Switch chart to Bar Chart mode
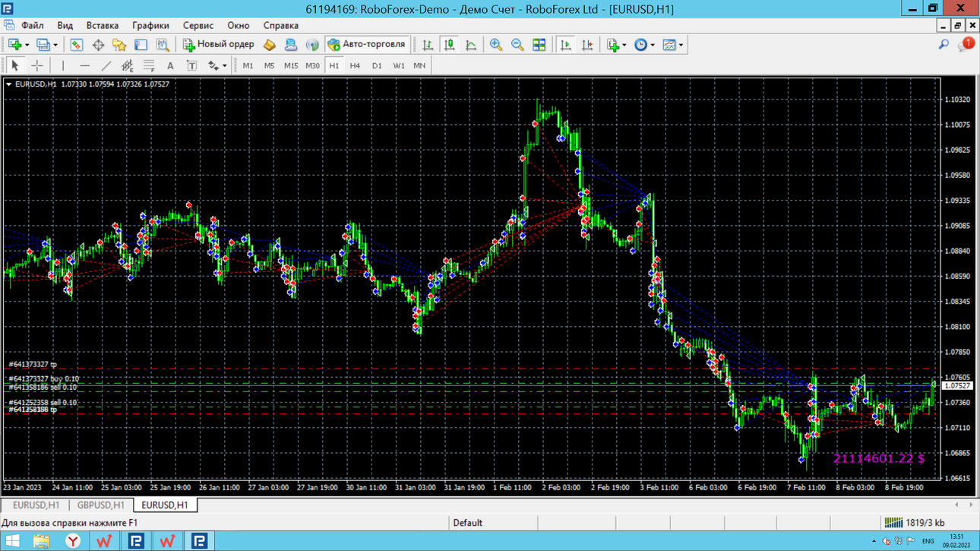The image size is (980, 551). point(428,45)
